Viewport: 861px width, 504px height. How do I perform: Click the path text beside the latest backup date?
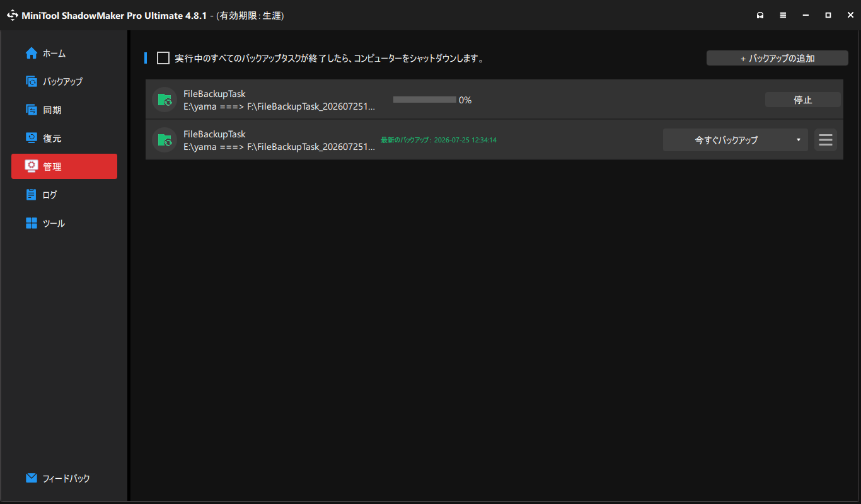pos(279,146)
